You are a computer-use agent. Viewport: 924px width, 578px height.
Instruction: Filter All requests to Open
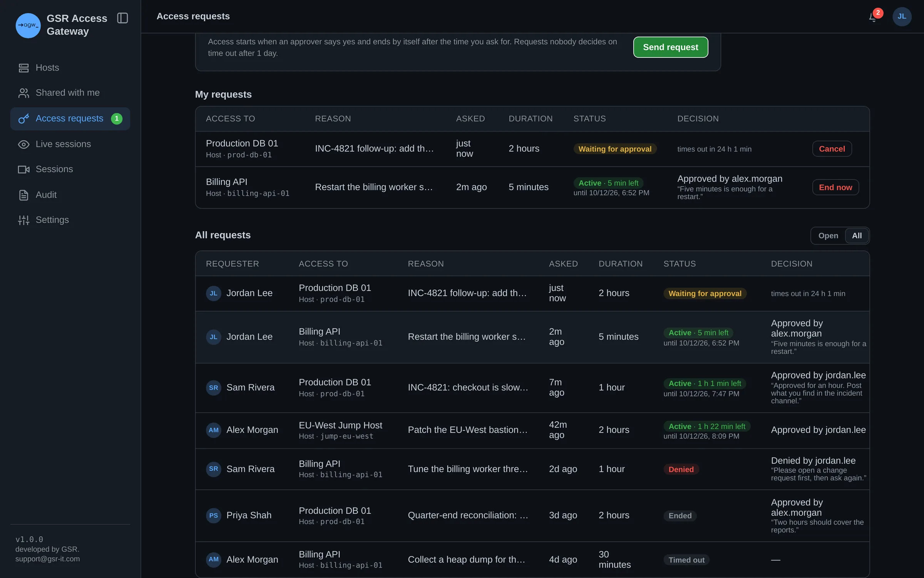click(828, 236)
